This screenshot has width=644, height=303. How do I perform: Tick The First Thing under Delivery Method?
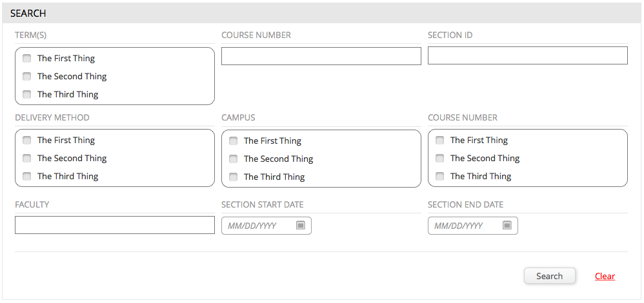[x=26, y=141]
